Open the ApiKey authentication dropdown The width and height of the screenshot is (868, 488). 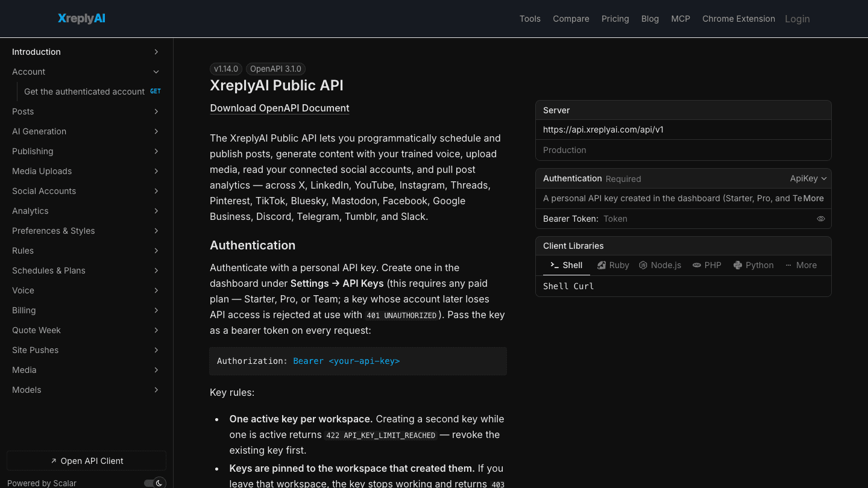click(808, 178)
